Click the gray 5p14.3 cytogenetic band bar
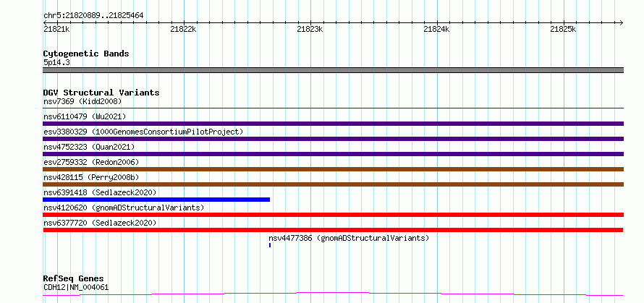 pyautogui.click(x=333, y=70)
